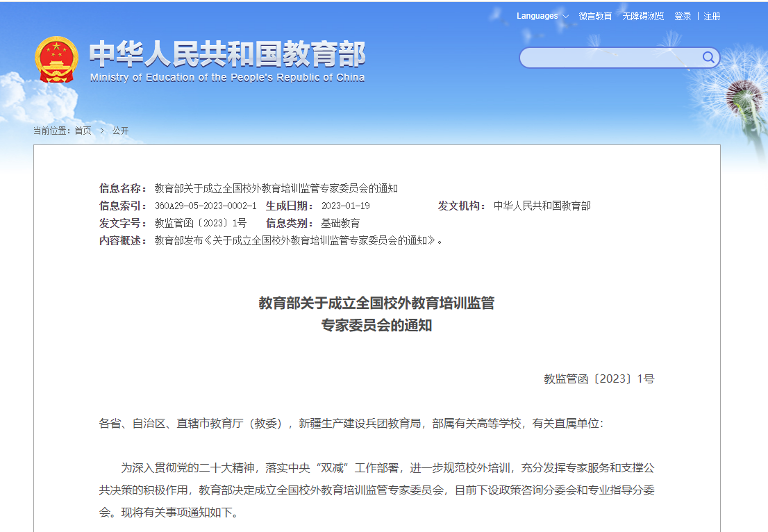Image resolution: width=768 pixels, height=532 pixels.
Task: Click the 登录 login link
Action: click(683, 16)
